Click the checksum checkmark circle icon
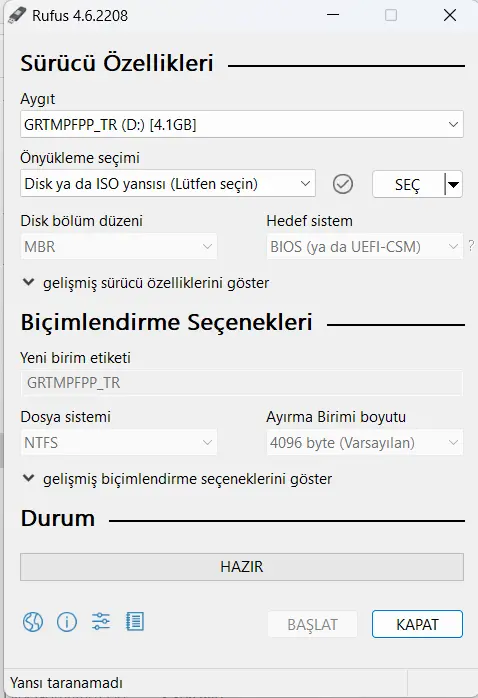The image size is (478, 698). [x=343, y=184]
